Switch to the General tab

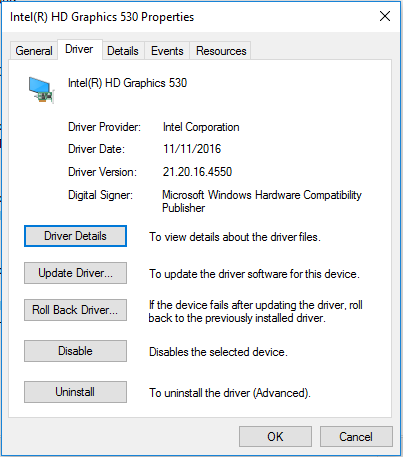click(x=34, y=51)
